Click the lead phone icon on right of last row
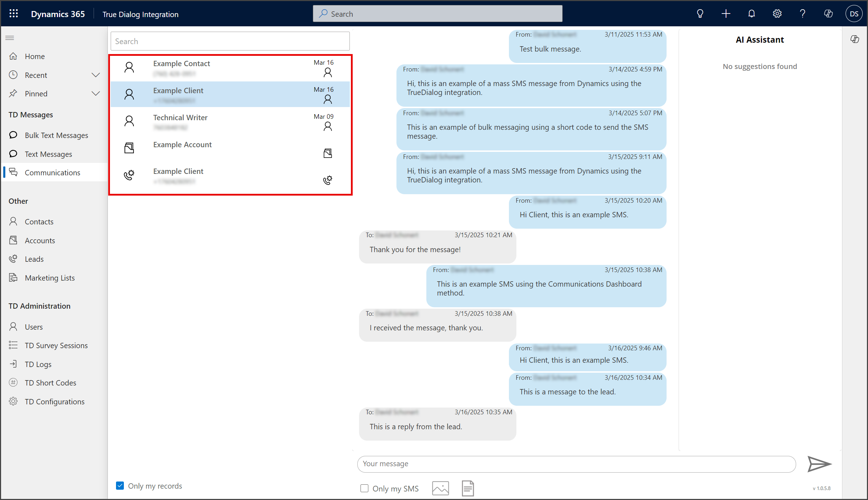This screenshot has height=500, width=868. click(x=328, y=180)
